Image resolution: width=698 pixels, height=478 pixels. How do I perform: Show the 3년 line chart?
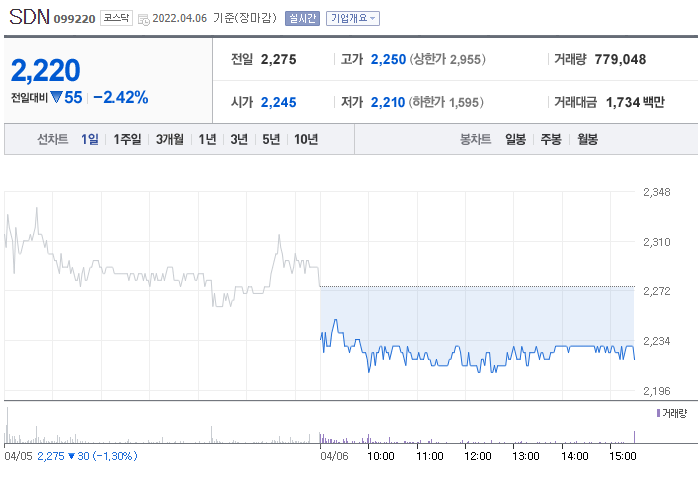point(239,139)
